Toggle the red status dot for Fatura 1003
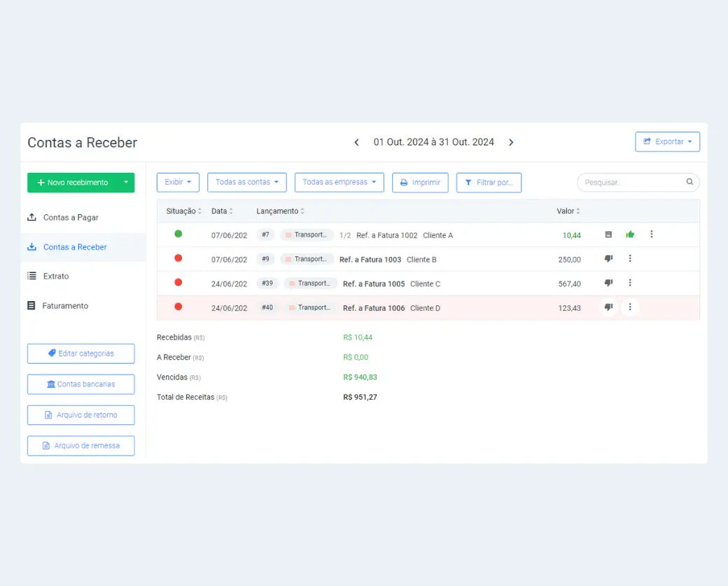This screenshot has height=586, width=728. point(178,258)
